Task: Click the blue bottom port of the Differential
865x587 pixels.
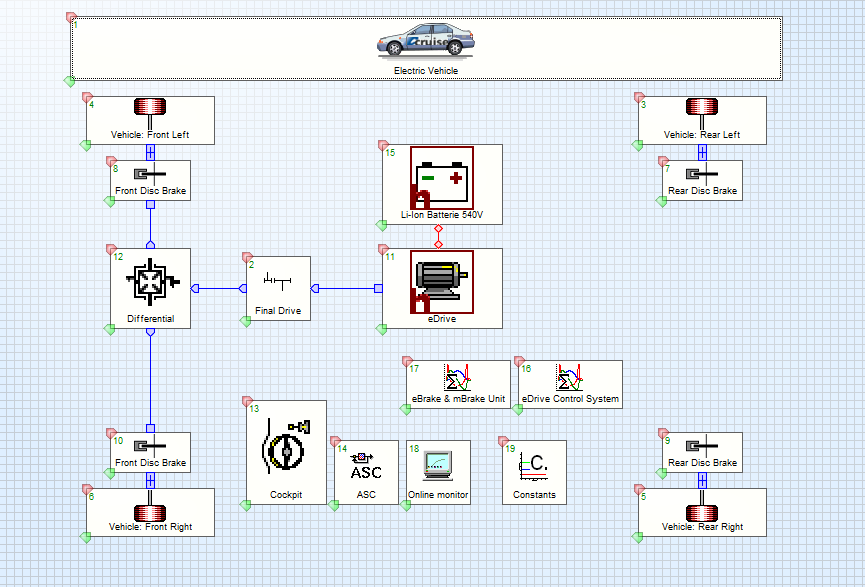Action: tap(150, 332)
